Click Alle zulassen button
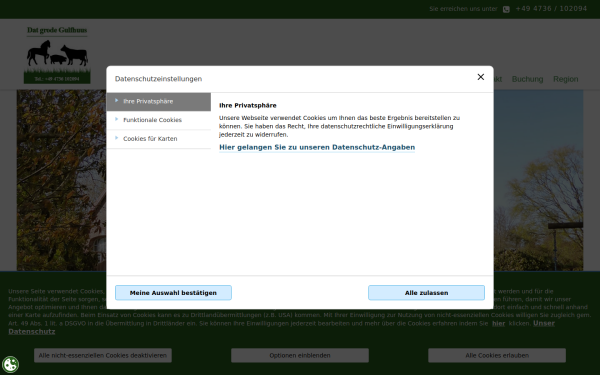 pyautogui.click(x=426, y=293)
